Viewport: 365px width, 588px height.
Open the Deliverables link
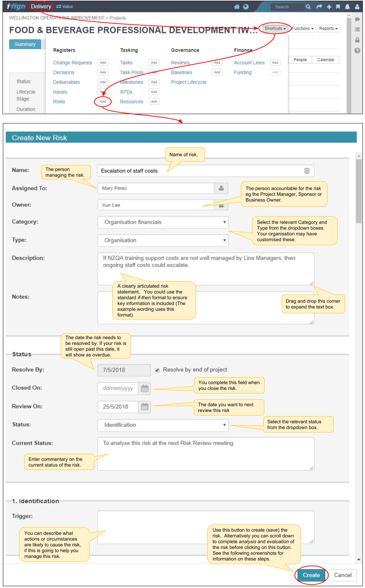pos(66,82)
